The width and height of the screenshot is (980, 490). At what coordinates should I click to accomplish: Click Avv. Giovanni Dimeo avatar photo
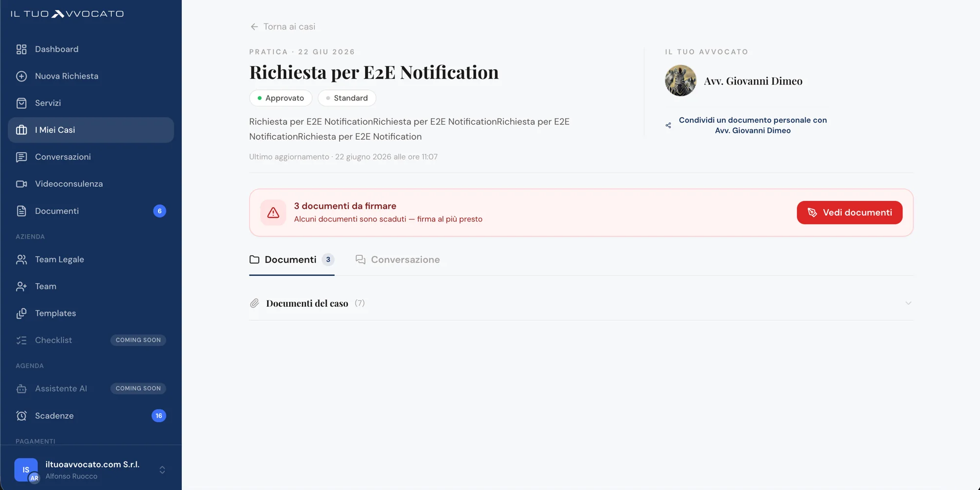point(681,80)
